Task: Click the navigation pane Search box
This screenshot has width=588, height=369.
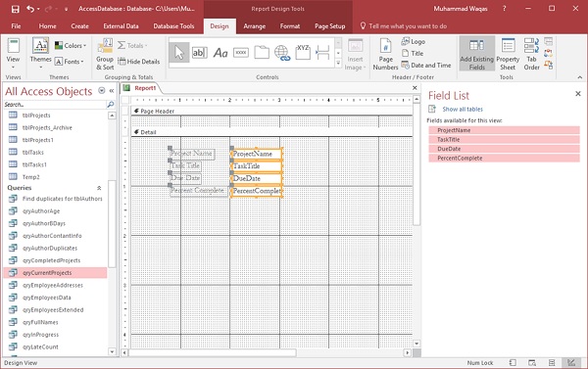Action: click(x=55, y=105)
